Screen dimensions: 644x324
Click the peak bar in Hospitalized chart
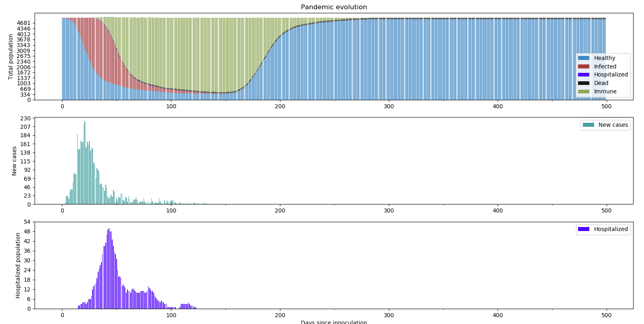coord(109,268)
